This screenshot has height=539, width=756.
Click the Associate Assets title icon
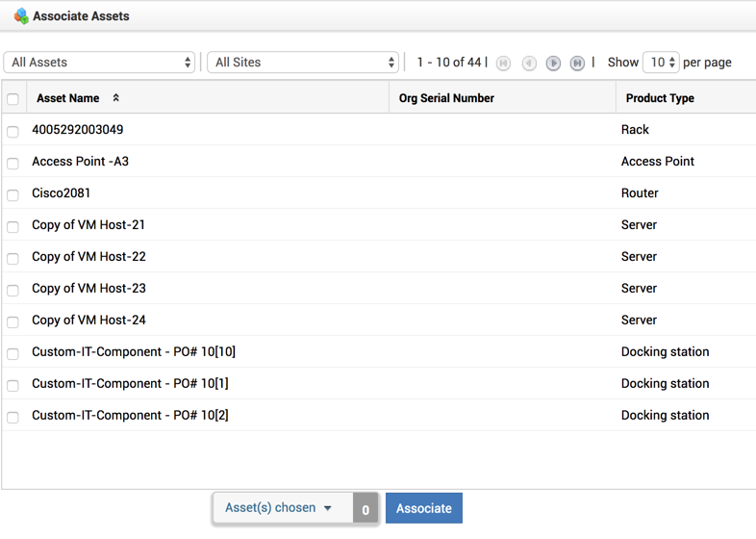[21, 16]
